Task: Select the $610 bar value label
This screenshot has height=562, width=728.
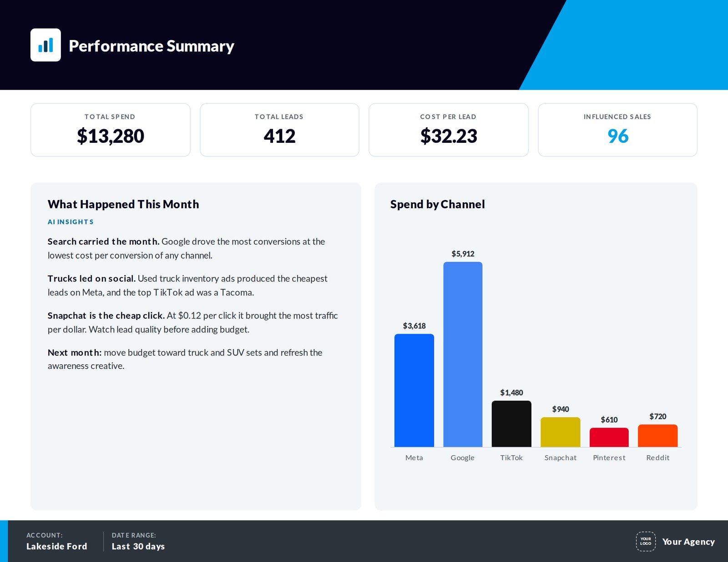Action: pyautogui.click(x=609, y=420)
